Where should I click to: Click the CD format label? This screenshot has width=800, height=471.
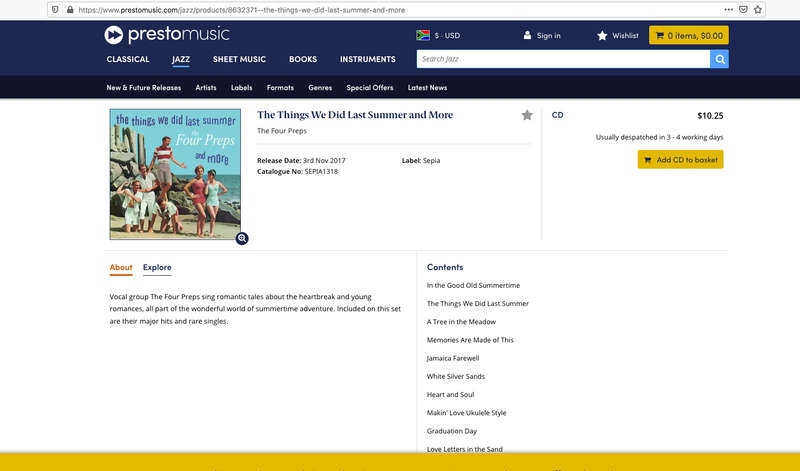pos(558,115)
